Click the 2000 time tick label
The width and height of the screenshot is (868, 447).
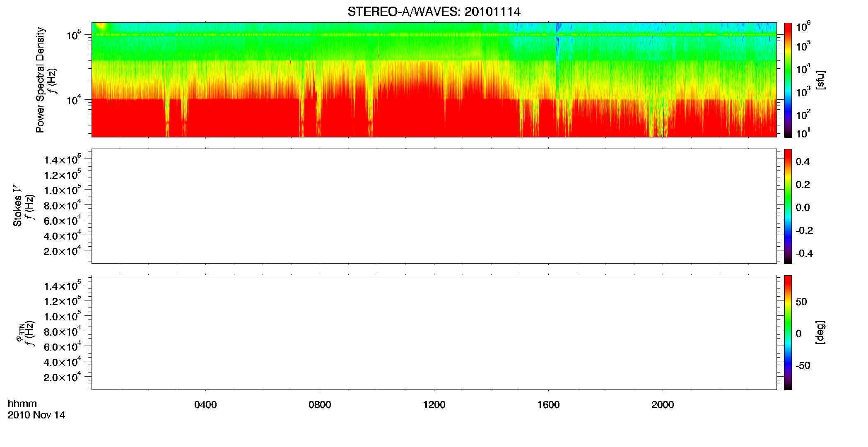(x=663, y=405)
